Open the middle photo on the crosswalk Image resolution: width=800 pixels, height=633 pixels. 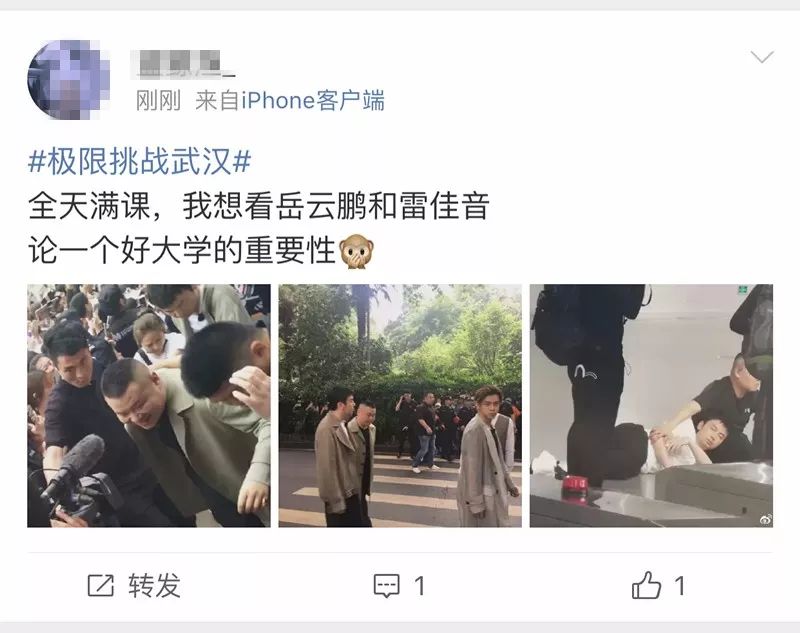(400, 406)
